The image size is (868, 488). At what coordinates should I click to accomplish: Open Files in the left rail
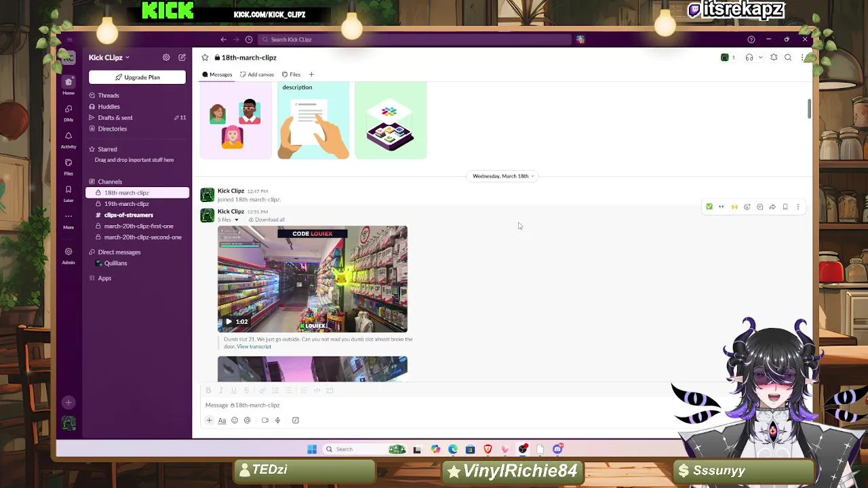click(x=68, y=166)
